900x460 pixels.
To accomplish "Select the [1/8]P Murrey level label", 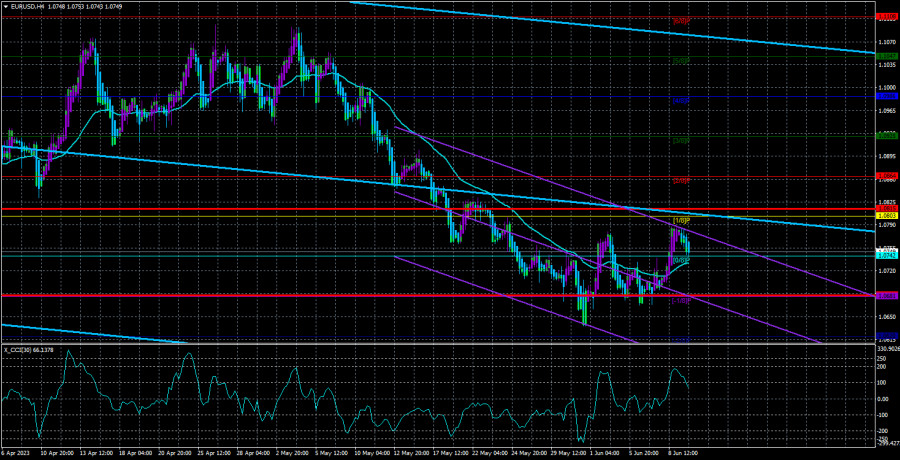I will pos(681,221).
